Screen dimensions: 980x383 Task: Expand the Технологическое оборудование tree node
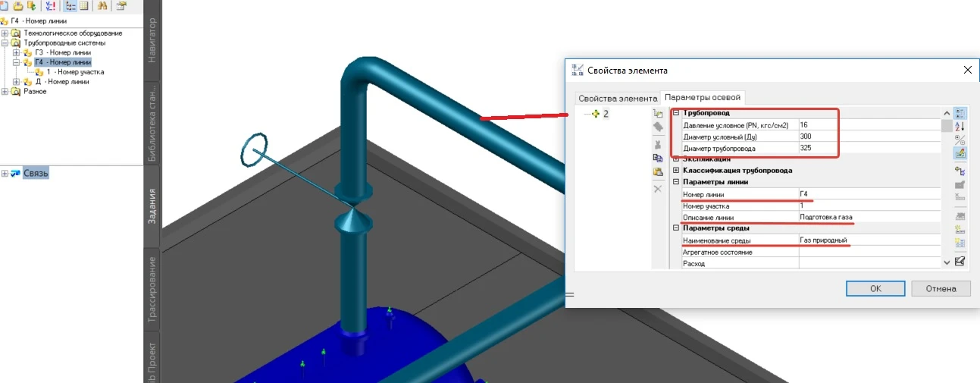5,33
